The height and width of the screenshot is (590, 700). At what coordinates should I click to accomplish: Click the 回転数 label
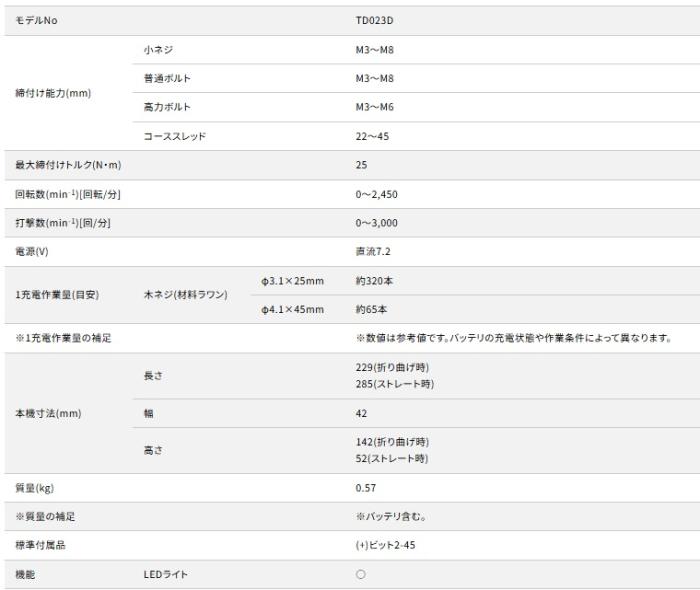pyautogui.click(x=68, y=194)
